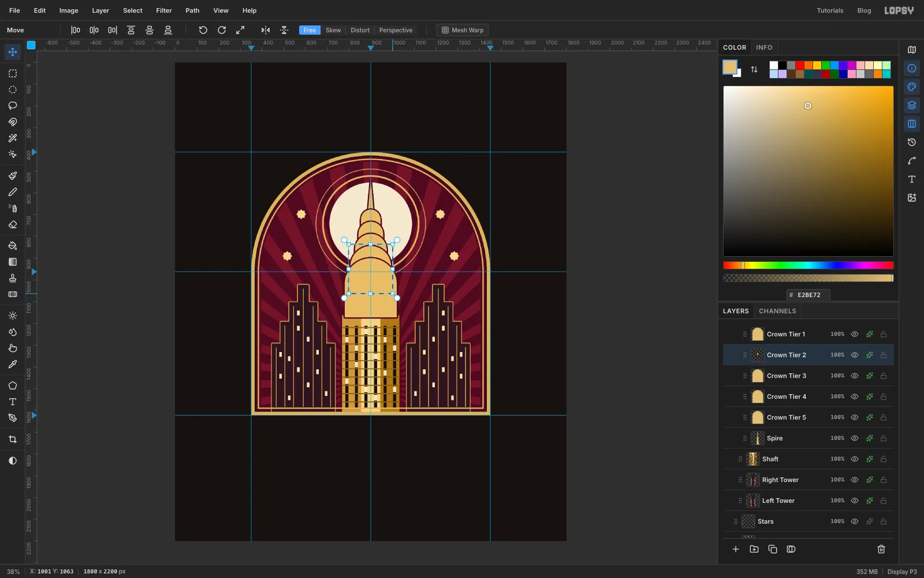This screenshot has height=578, width=924.
Task: Click the hex color input field
Action: 808,295
